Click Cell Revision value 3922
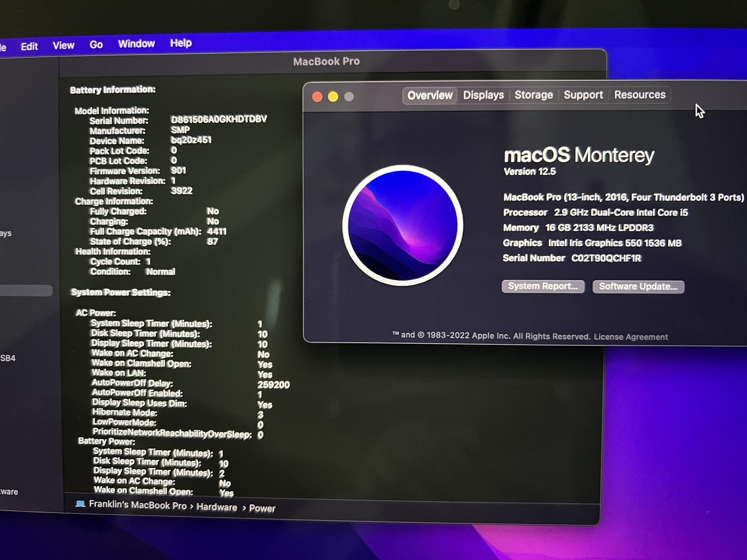 [x=182, y=191]
